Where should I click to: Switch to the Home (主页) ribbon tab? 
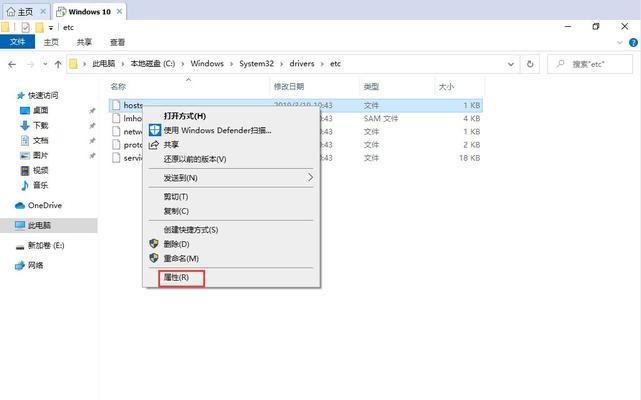51,42
